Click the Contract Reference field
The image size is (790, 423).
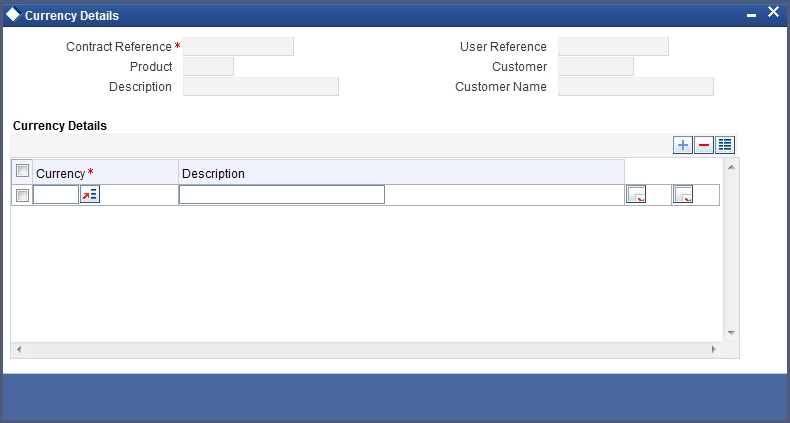(x=238, y=46)
